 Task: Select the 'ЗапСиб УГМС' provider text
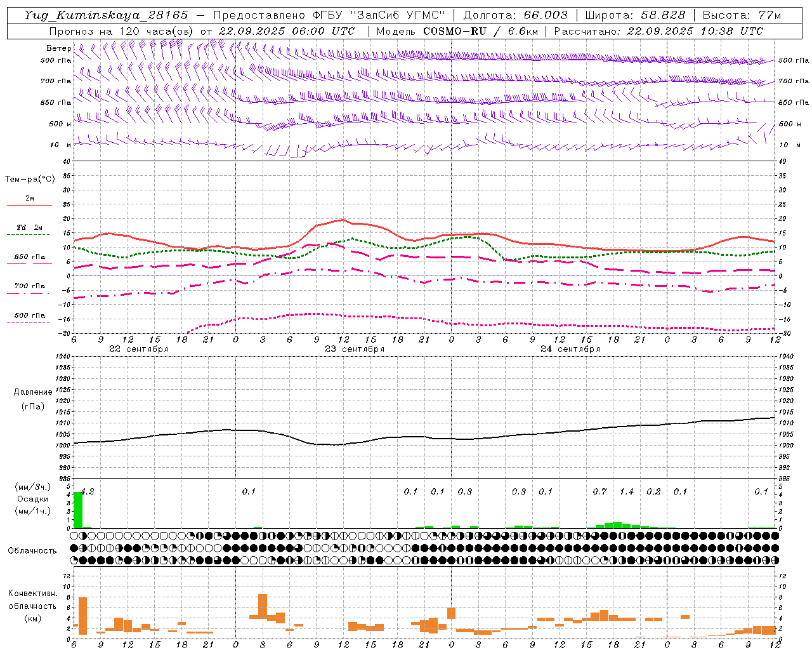[x=398, y=15]
